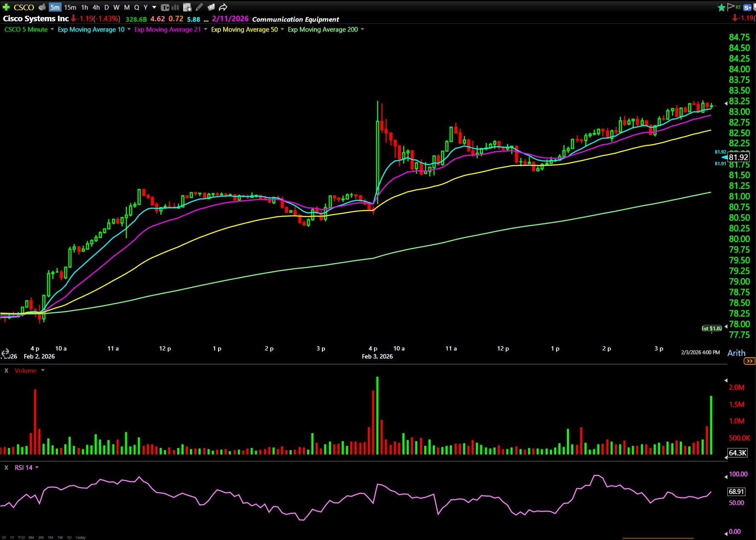Click the green star favorite icon
This screenshot has width=756, height=540.
pos(722,7)
